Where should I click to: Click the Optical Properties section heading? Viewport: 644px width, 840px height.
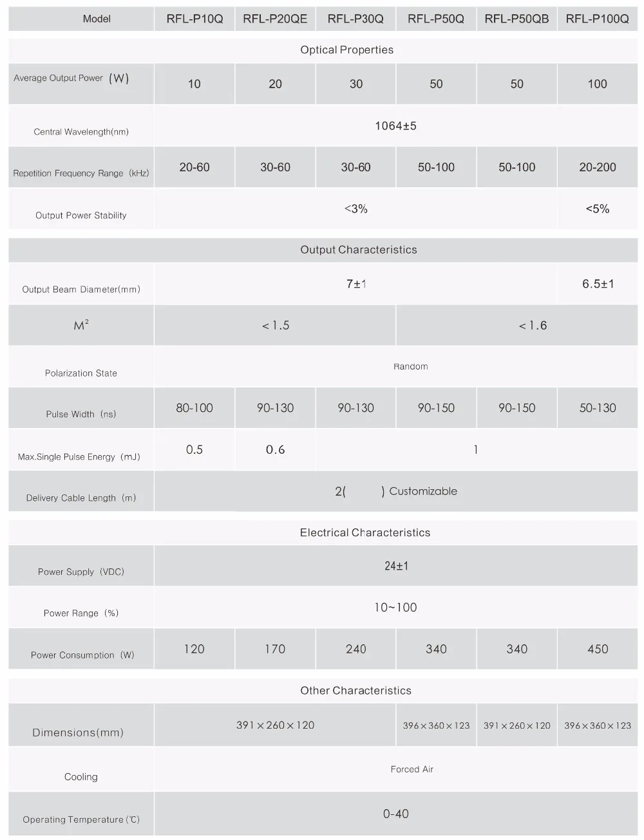point(346,50)
